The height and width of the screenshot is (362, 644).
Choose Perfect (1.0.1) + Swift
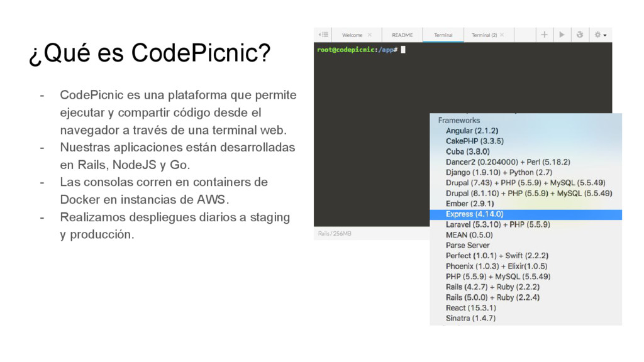[x=497, y=256]
